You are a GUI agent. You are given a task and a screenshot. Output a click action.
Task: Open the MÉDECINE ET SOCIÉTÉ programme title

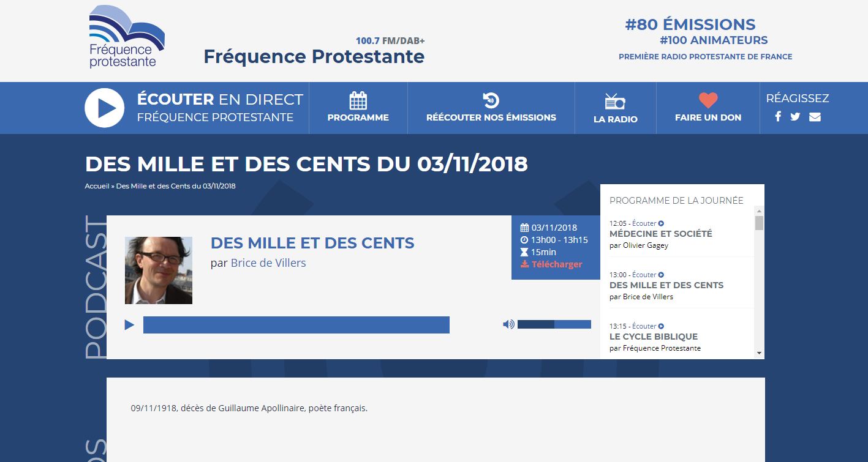tap(661, 234)
